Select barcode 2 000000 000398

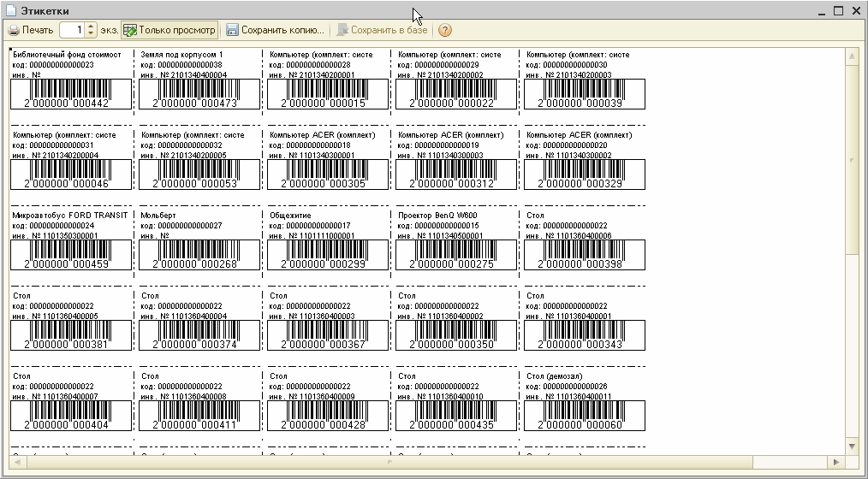pyautogui.click(x=585, y=255)
